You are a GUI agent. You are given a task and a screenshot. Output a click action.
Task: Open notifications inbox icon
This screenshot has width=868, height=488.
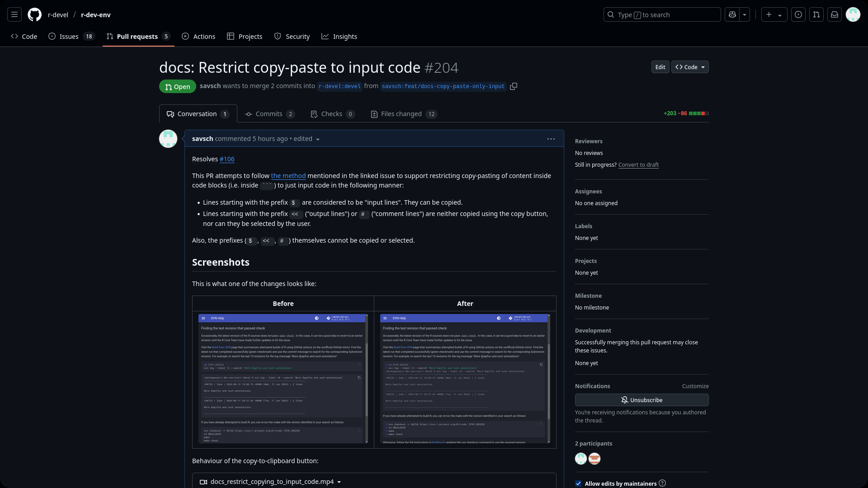coord(835,15)
